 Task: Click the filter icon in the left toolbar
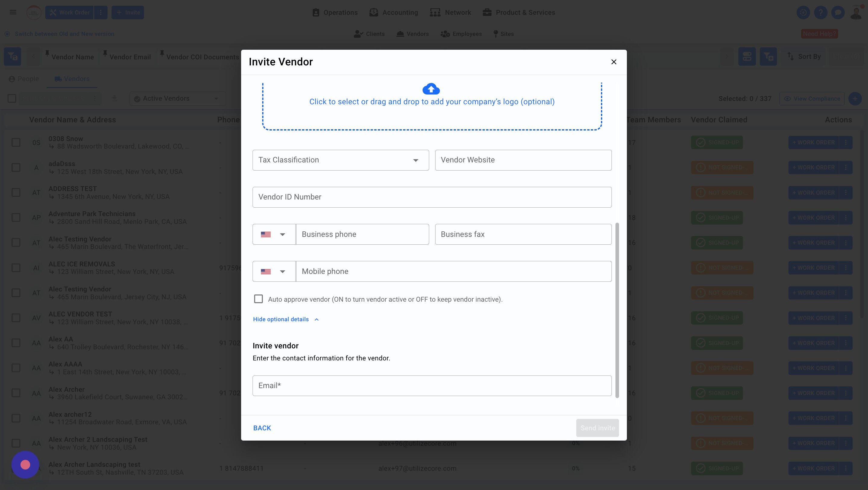tap(12, 57)
